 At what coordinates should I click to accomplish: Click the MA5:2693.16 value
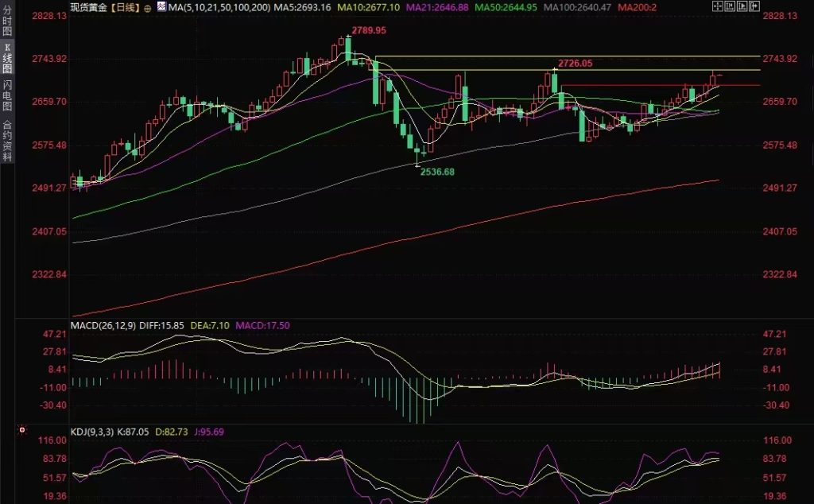pyautogui.click(x=302, y=7)
